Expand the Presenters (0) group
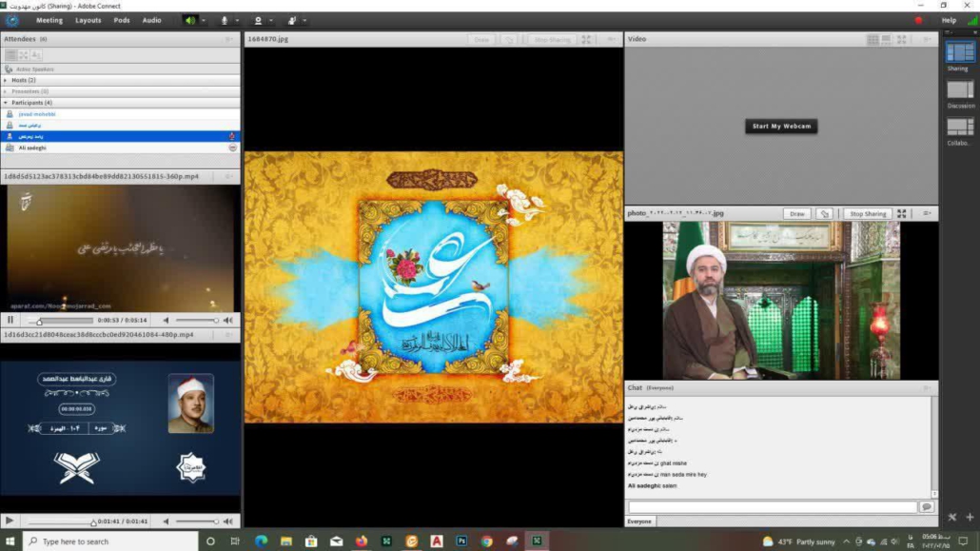The width and height of the screenshot is (980, 551). click(6, 91)
